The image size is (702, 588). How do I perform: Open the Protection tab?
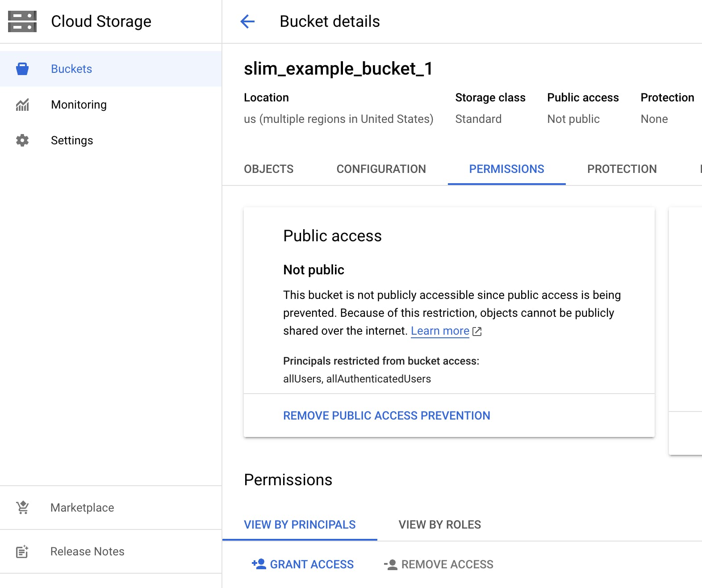(x=622, y=169)
